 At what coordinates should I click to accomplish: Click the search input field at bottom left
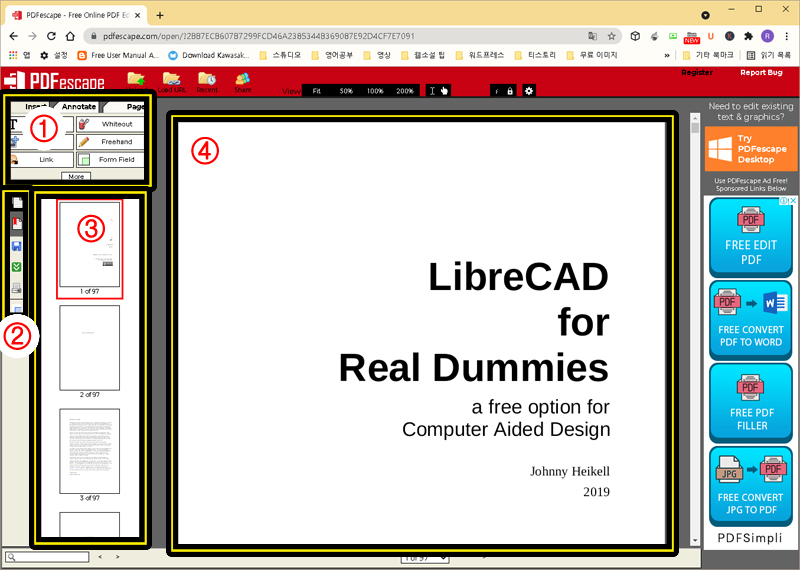tap(47, 557)
